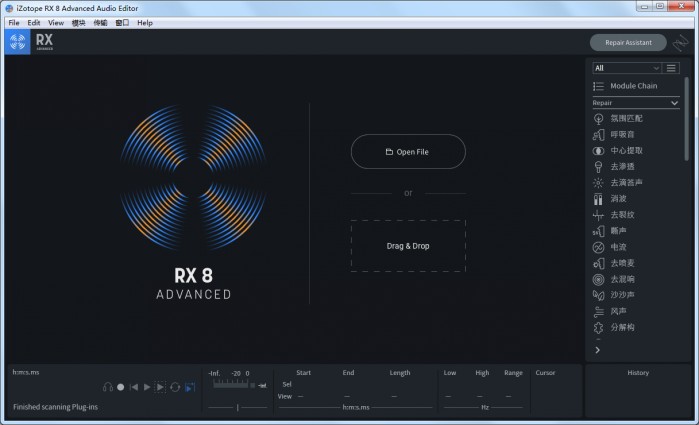The image size is (699, 425).
Task: Open the 传输 (Transport) menu
Action: pyautogui.click(x=100, y=23)
